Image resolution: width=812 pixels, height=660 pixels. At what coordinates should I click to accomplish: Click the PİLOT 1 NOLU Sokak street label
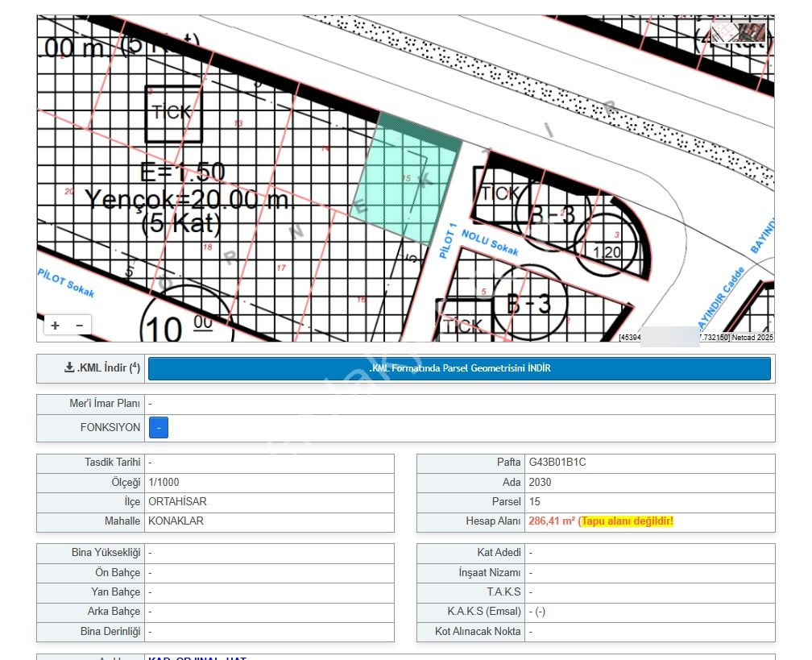tap(475, 242)
